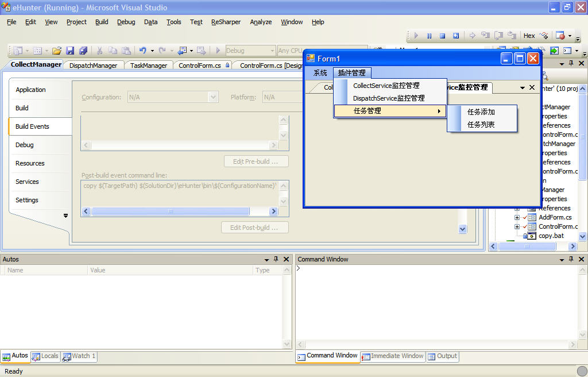588x377 pixels.
Task: Select the Settings properties tab
Action: [40, 200]
